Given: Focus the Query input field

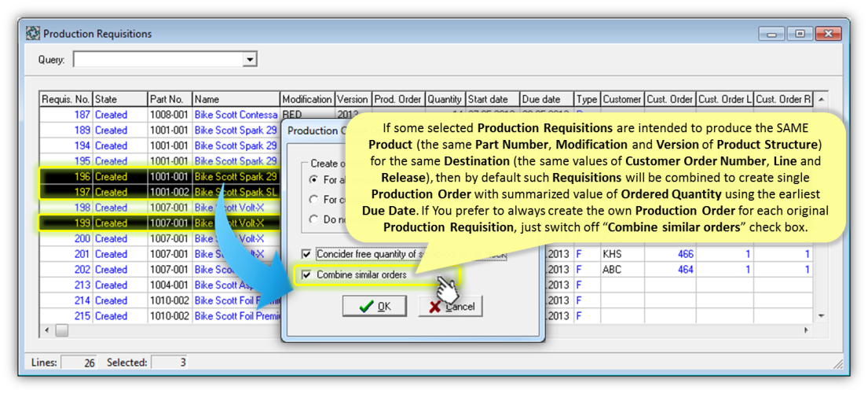Looking at the screenshot, I should click(x=159, y=59).
